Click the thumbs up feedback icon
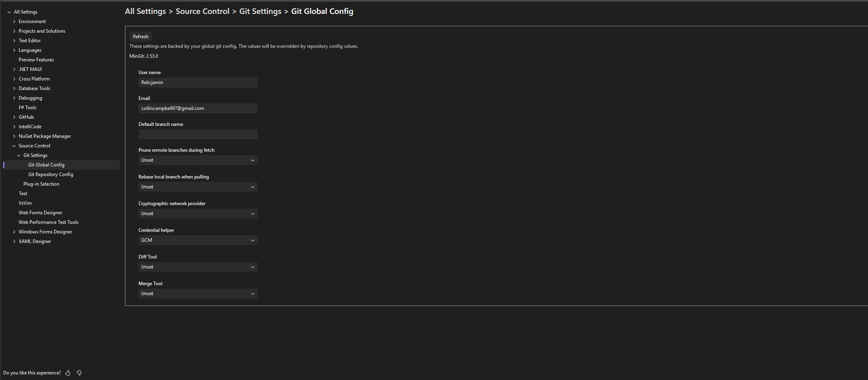This screenshot has height=380, width=868. coord(68,373)
